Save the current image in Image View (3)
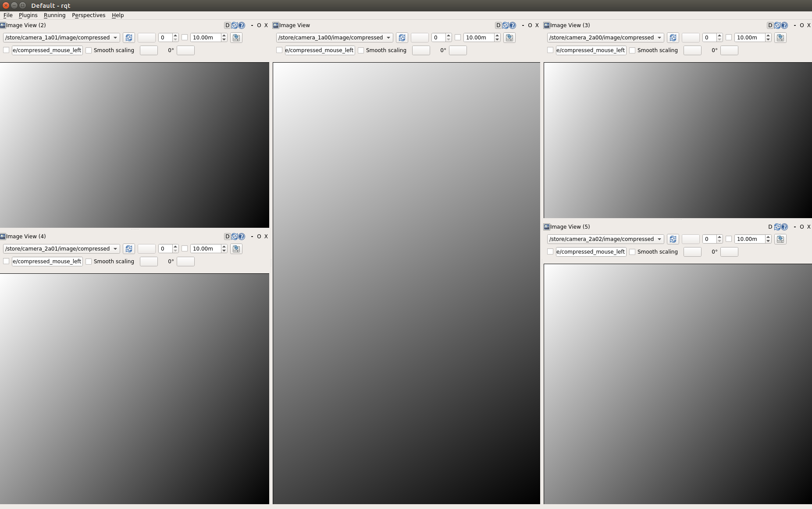The image size is (812, 509). pyautogui.click(x=780, y=38)
